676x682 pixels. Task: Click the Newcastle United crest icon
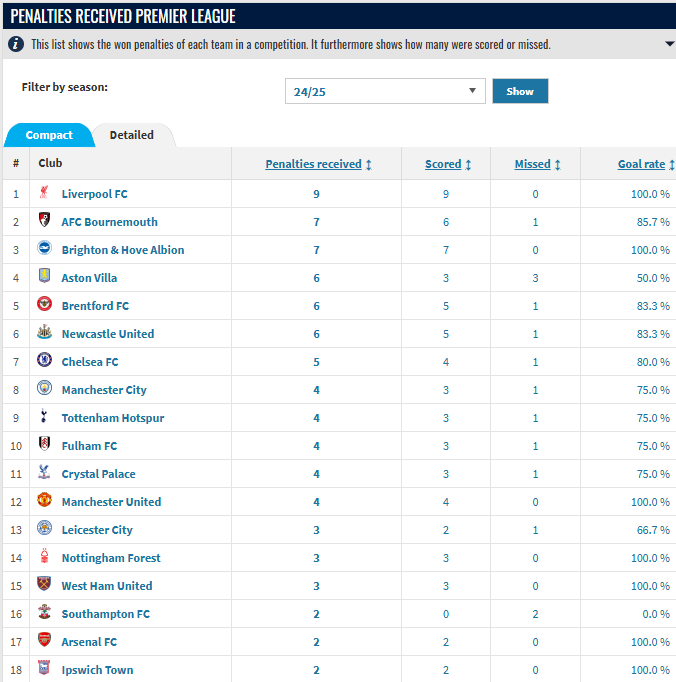click(x=44, y=332)
